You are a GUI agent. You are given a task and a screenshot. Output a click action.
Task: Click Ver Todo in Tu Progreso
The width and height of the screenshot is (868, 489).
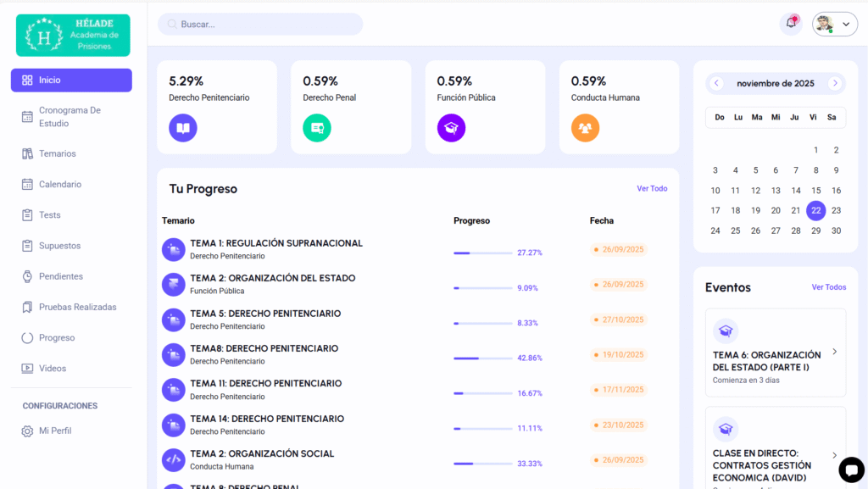click(652, 188)
